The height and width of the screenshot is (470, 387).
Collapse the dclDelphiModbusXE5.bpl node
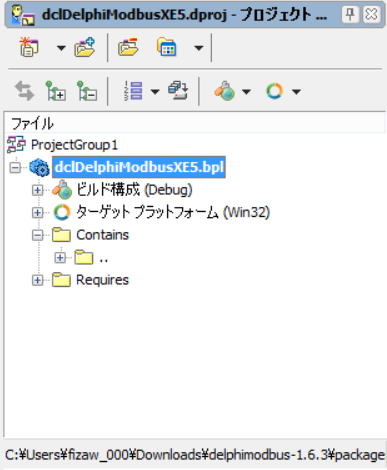click(x=15, y=167)
